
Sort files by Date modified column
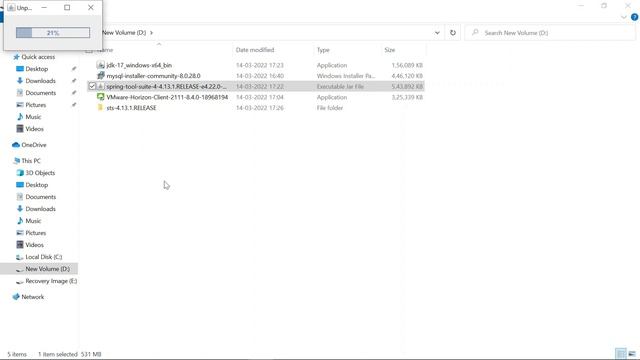click(255, 50)
